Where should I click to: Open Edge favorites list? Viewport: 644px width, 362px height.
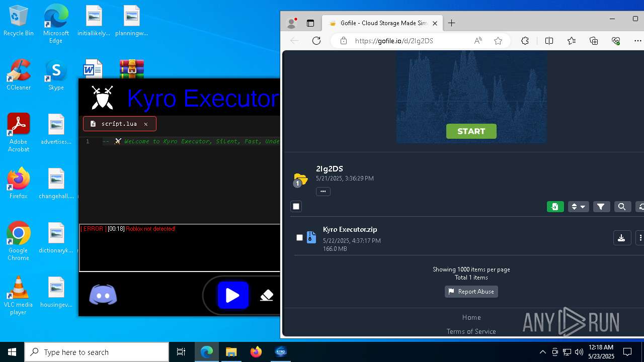click(572, 41)
